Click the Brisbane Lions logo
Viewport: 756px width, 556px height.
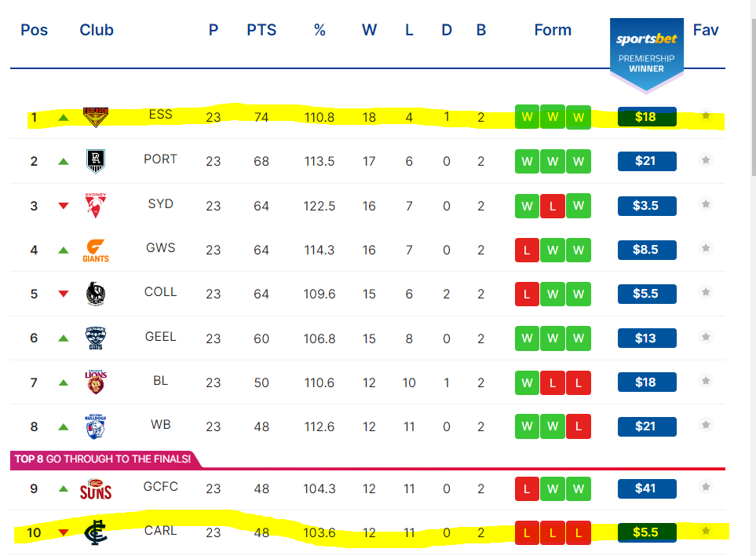[x=96, y=382]
